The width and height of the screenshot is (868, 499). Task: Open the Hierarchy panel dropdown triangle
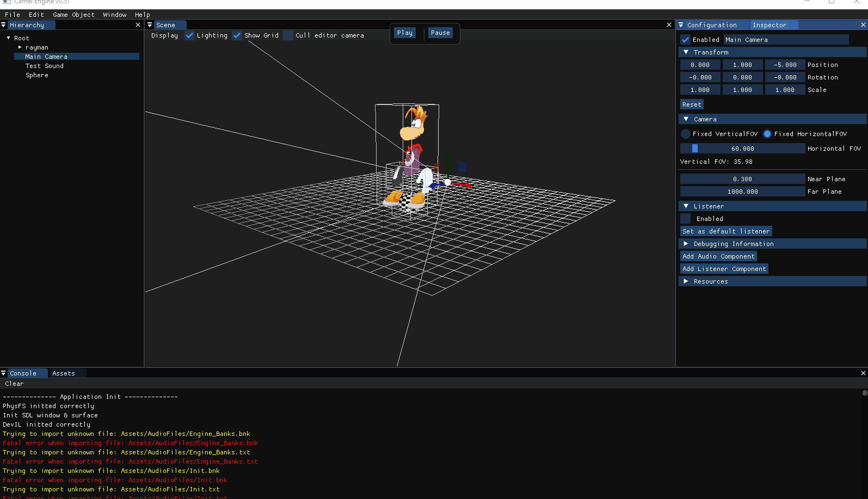(x=4, y=25)
